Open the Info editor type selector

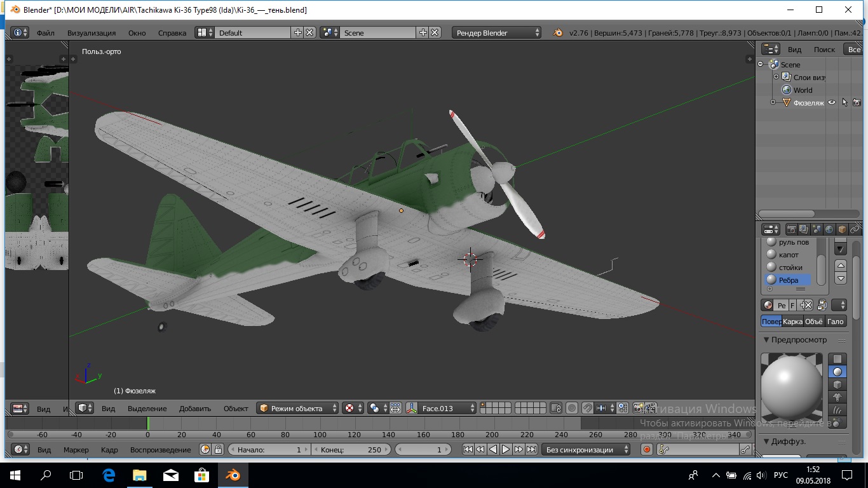pyautogui.click(x=21, y=32)
